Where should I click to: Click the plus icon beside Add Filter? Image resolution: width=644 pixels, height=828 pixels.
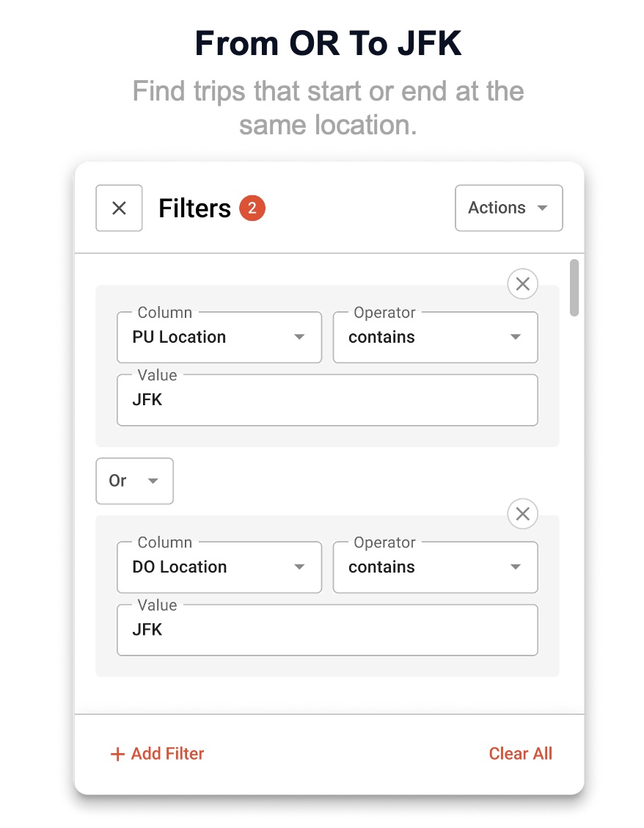(x=117, y=754)
